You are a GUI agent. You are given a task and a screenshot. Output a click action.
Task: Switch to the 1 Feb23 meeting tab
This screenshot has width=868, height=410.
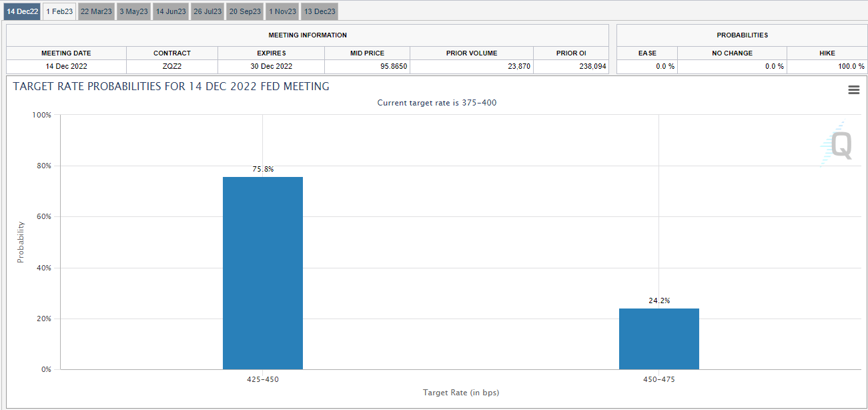point(59,11)
